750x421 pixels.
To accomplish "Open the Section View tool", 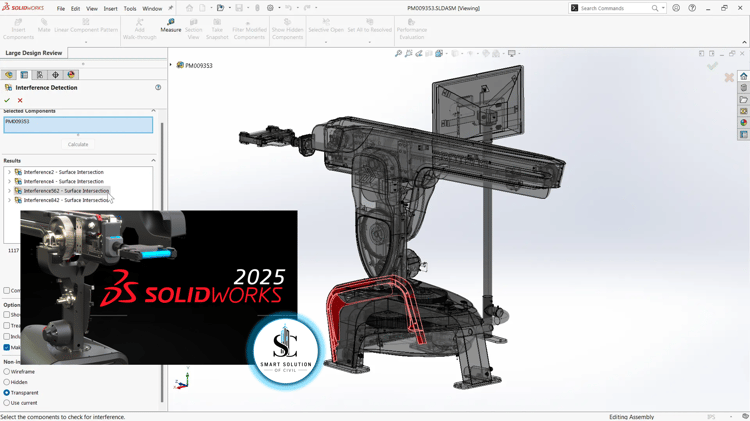I will [193, 29].
